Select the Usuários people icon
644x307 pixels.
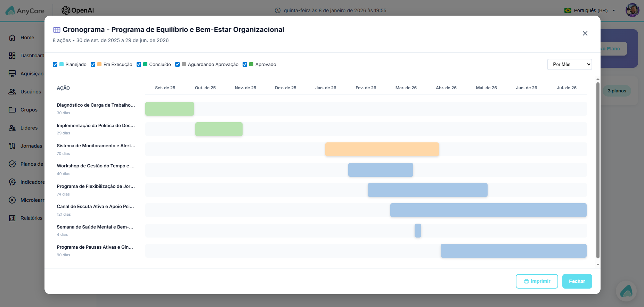(12, 92)
